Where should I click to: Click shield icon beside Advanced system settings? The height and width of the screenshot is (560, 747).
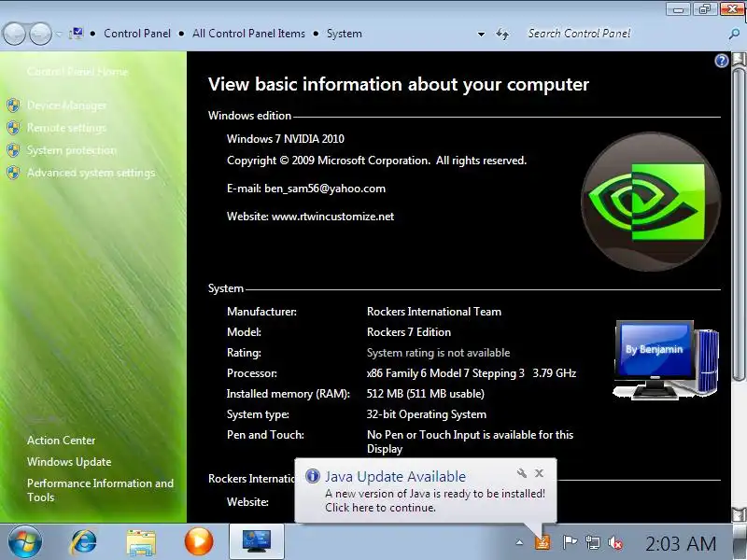[13, 173]
